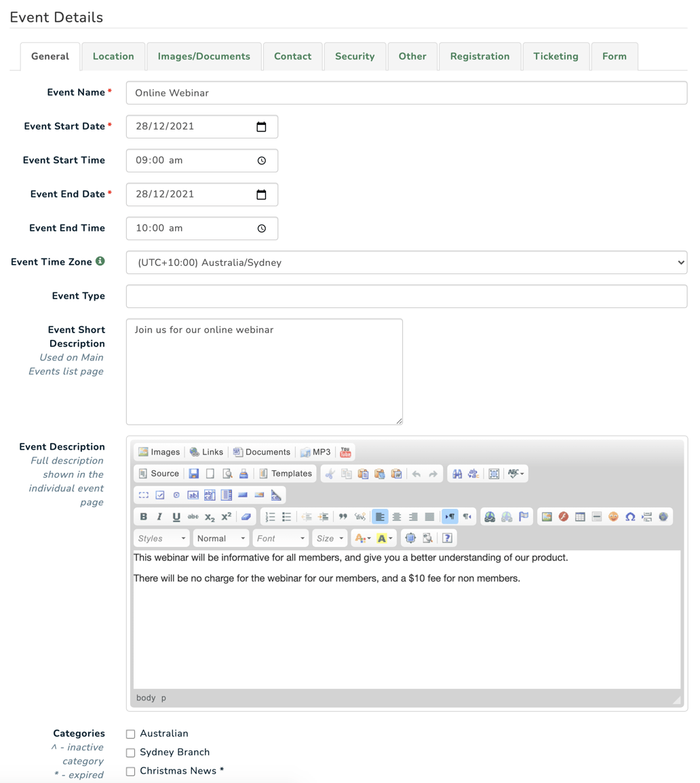
Task: Open the Event Time Zone dropdown
Action: pyautogui.click(x=406, y=262)
